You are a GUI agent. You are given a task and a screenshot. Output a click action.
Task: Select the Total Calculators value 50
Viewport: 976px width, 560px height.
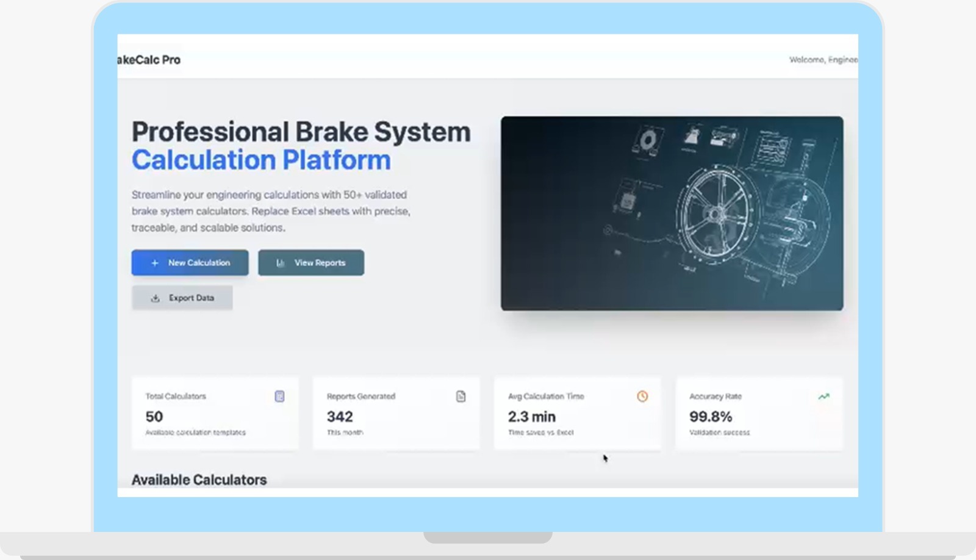pos(154,417)
